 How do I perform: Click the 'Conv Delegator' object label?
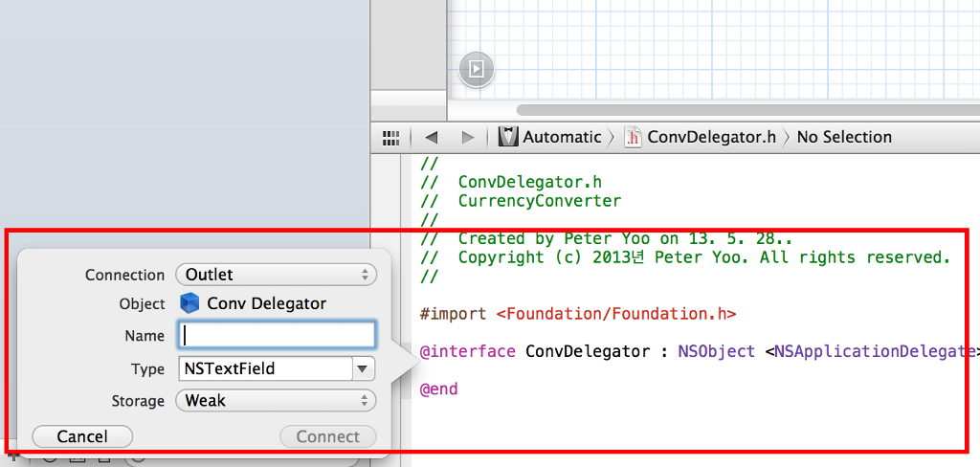click(267, 303)
